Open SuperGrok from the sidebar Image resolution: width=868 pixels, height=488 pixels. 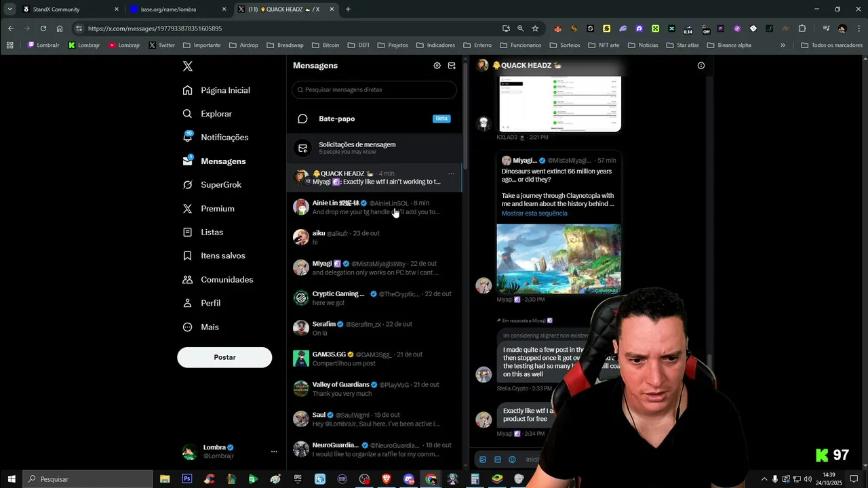pos(212,184)
